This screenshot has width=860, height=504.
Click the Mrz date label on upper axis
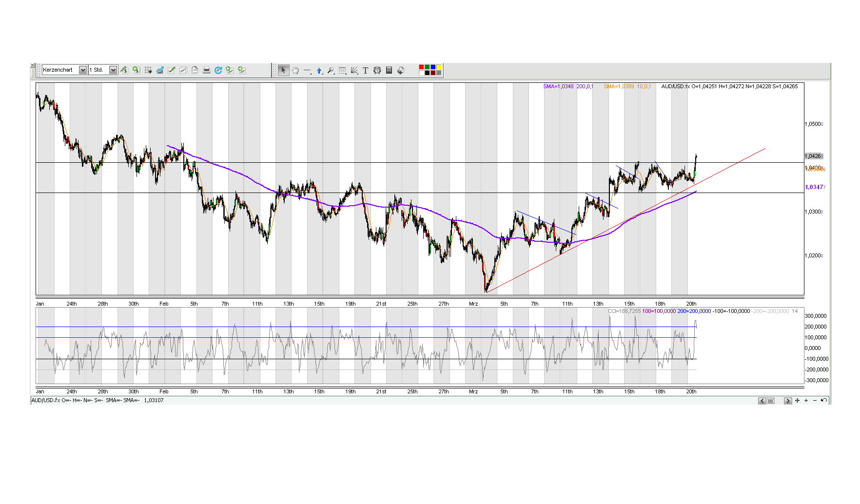[473, 304]
